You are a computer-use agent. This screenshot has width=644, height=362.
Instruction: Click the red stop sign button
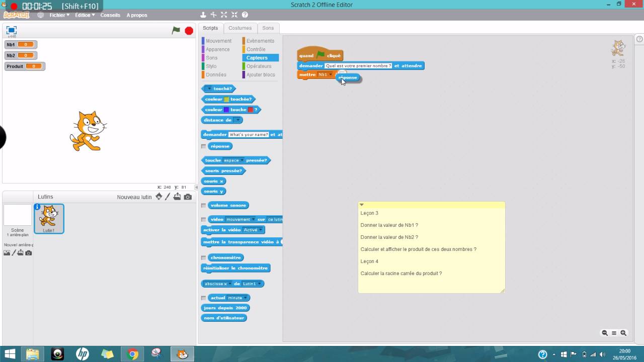click(x=189, y=31)
